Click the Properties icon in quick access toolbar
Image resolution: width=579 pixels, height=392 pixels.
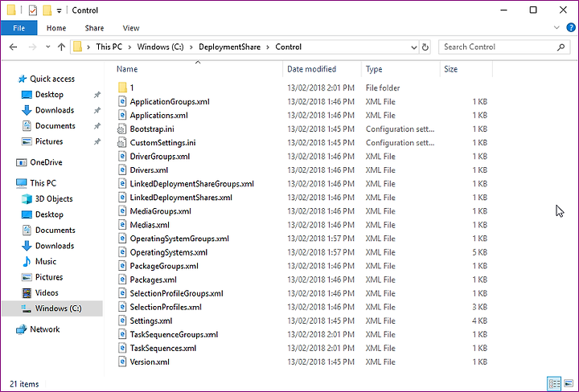coord(32,10)
